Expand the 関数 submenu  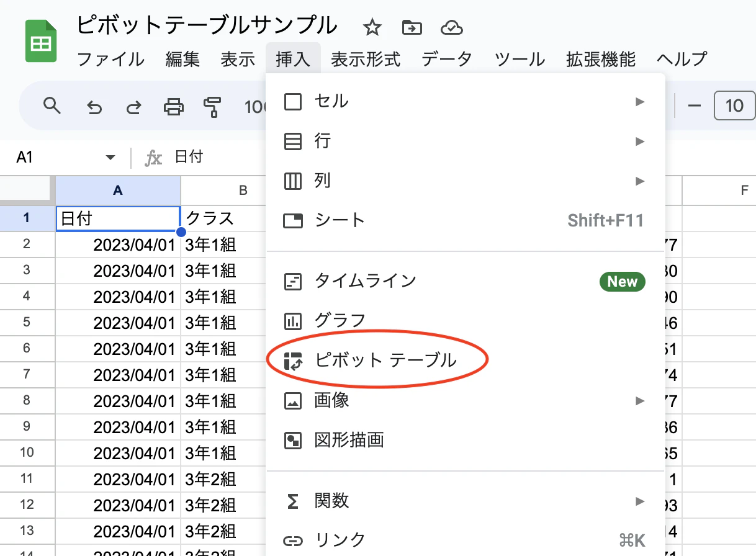tap(639, 501)
